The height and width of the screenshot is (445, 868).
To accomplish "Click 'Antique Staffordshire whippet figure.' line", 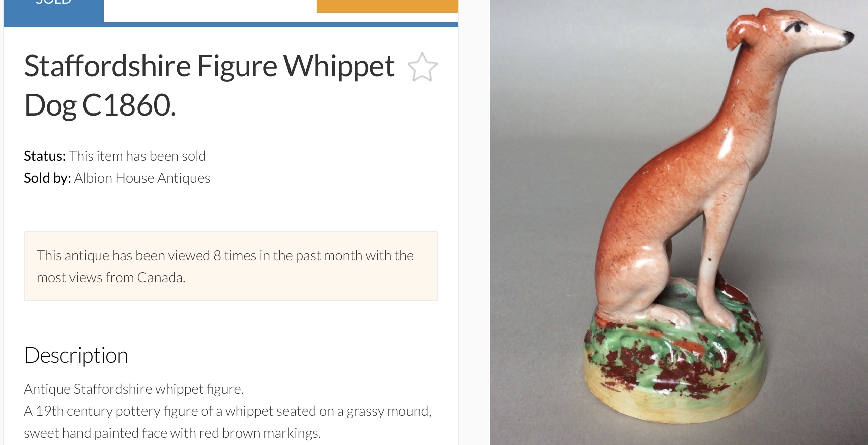I will [134, 389].
